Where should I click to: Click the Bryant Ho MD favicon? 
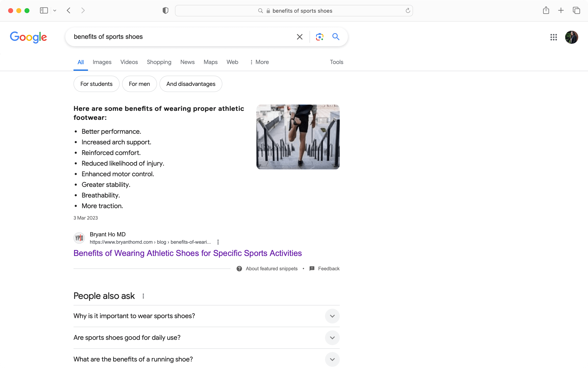coord(79,238)
